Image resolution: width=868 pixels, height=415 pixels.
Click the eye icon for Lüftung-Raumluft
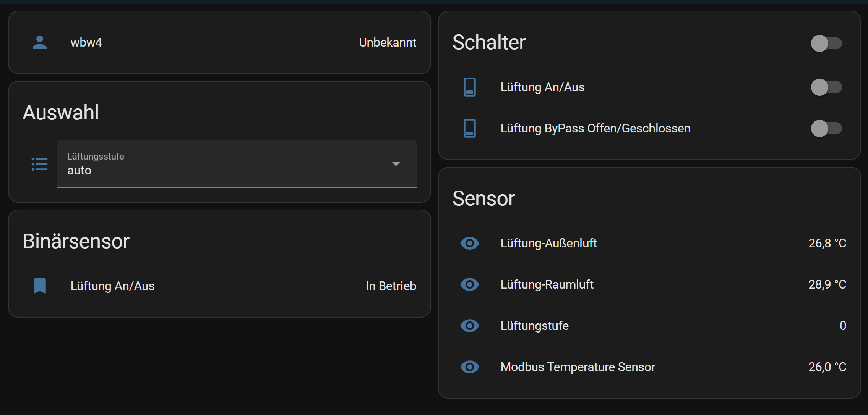[470, 284]
